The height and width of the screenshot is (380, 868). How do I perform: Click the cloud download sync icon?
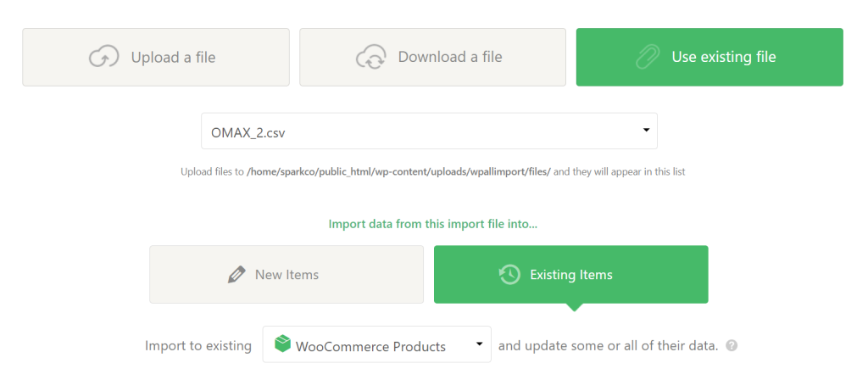[x=370, y=57]
